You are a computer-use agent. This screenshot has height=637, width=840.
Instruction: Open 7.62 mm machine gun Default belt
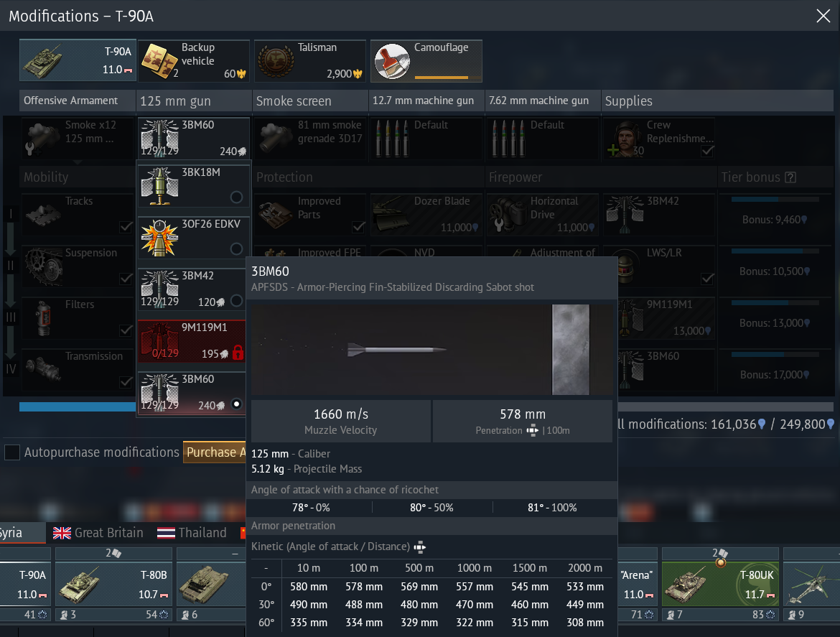542,138
